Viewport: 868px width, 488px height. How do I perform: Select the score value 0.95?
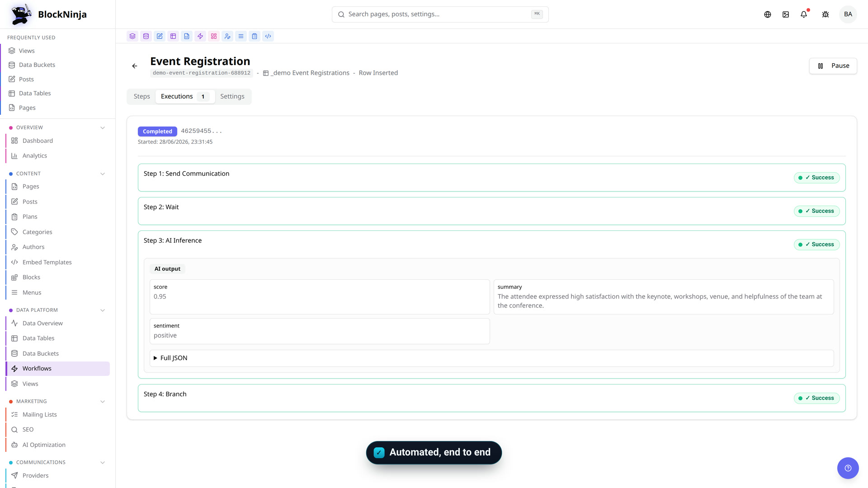coord(160,297)
